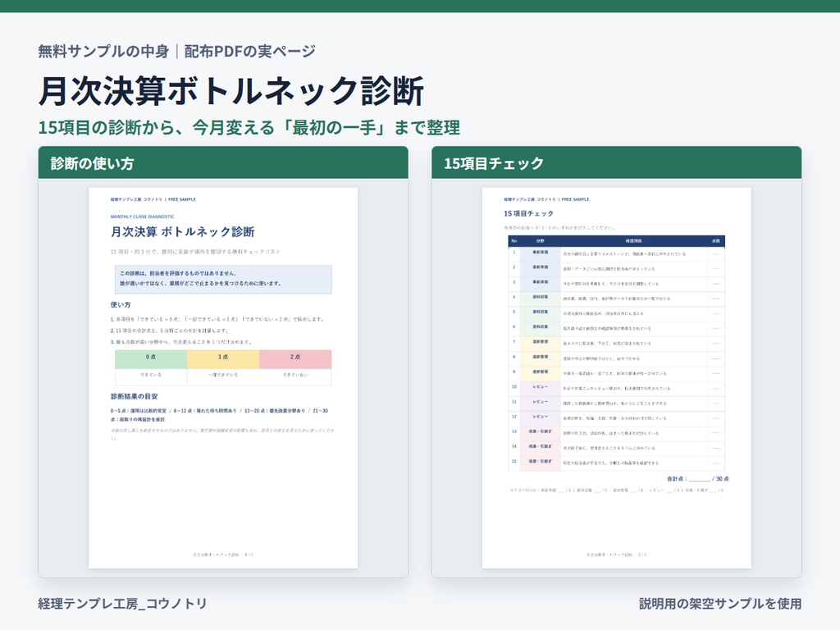Click the 点数 column header in the table

716,241
